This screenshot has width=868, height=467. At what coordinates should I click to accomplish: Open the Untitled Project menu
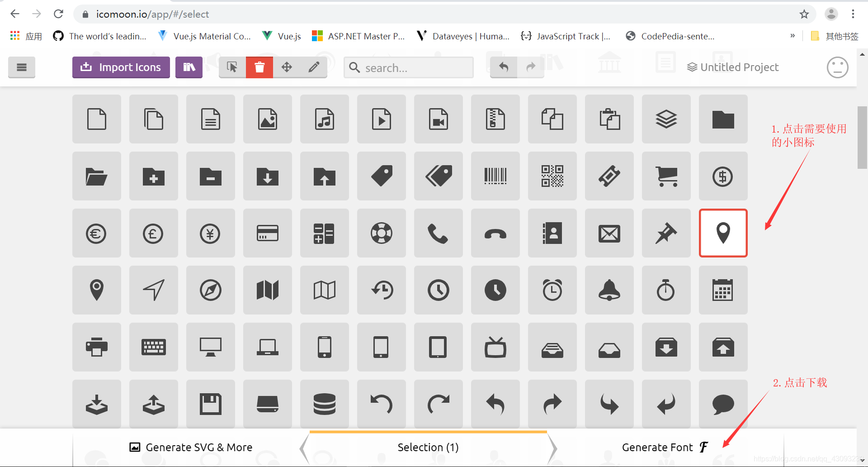(733, 67)
